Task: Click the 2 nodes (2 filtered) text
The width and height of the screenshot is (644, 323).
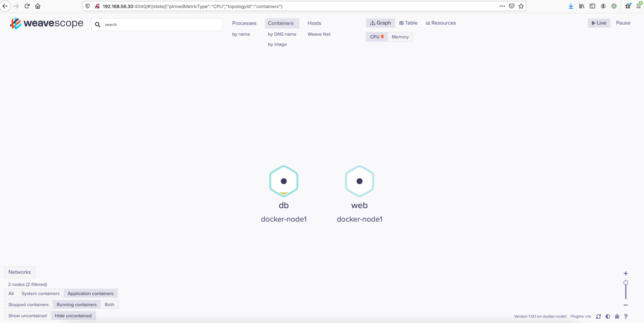Action: [x=28, y=284]
